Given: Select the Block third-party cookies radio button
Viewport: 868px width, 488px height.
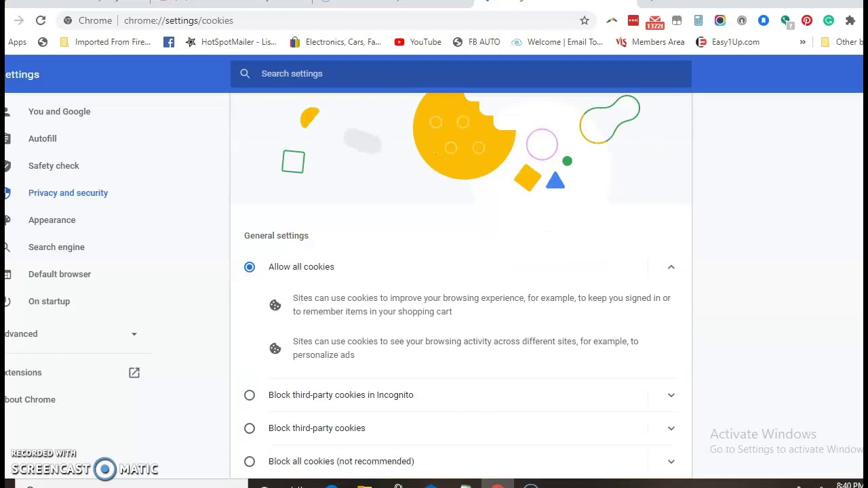Looking at the screenshot, I should [x=250, y=428].
